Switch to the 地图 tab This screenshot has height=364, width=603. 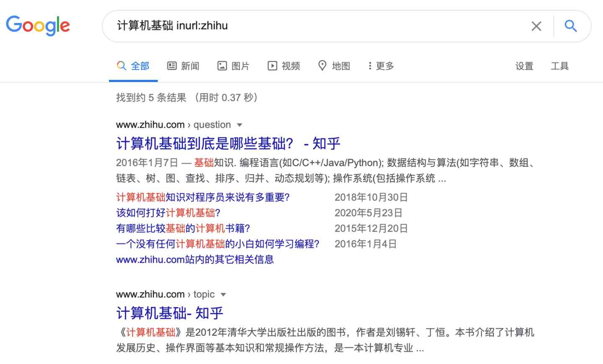tap(334, 66)
